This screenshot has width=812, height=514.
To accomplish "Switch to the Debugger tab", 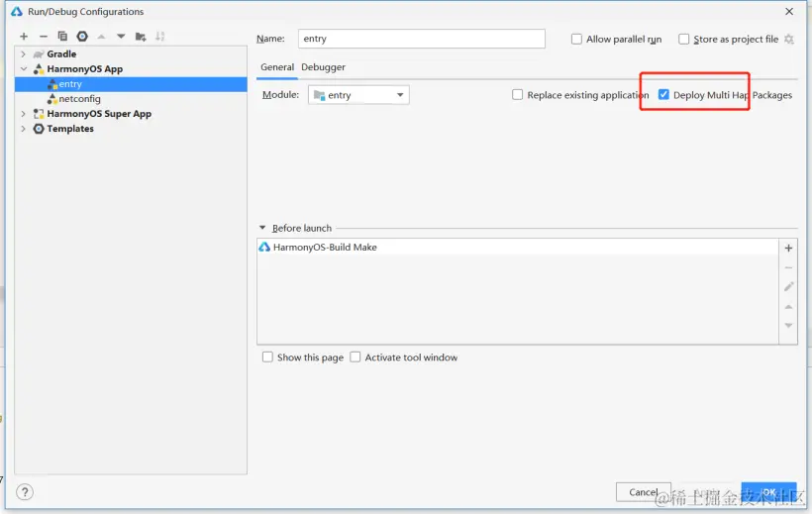I will tap(323, 67).
